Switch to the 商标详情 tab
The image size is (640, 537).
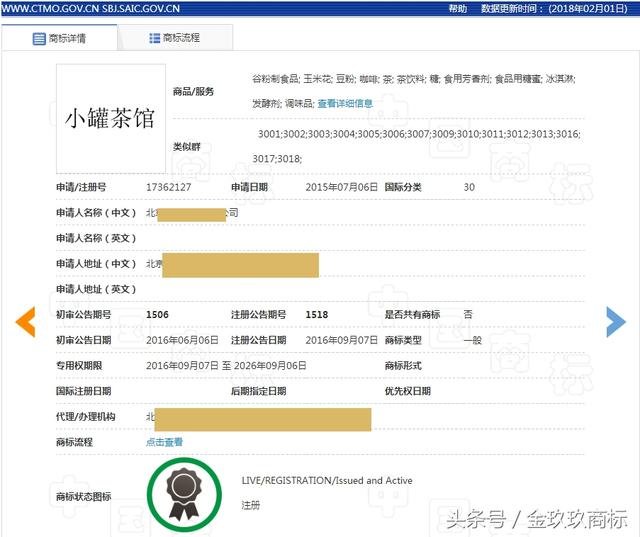coord(59,38)
